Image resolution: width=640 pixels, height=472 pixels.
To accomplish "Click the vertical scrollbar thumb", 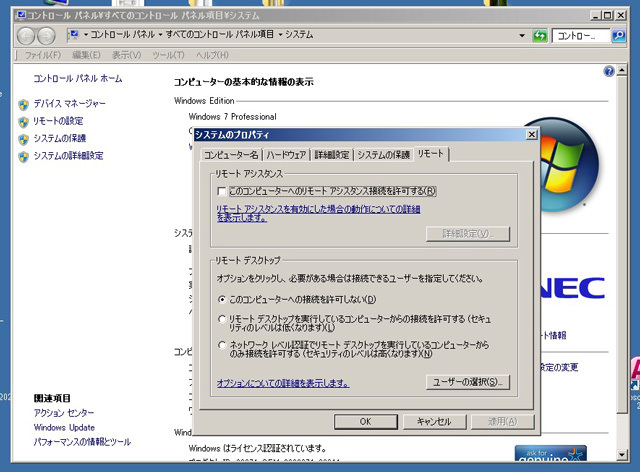I will (622, 245).
